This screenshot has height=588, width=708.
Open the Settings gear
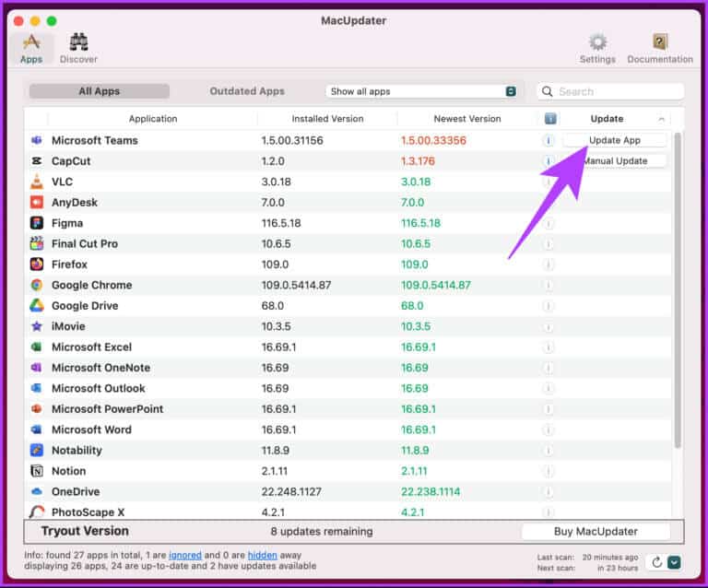tap(597, 49)
